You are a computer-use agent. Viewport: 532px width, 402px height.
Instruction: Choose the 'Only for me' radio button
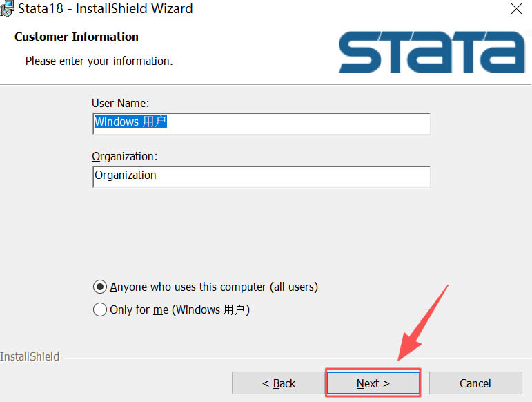tap(100, 310)
